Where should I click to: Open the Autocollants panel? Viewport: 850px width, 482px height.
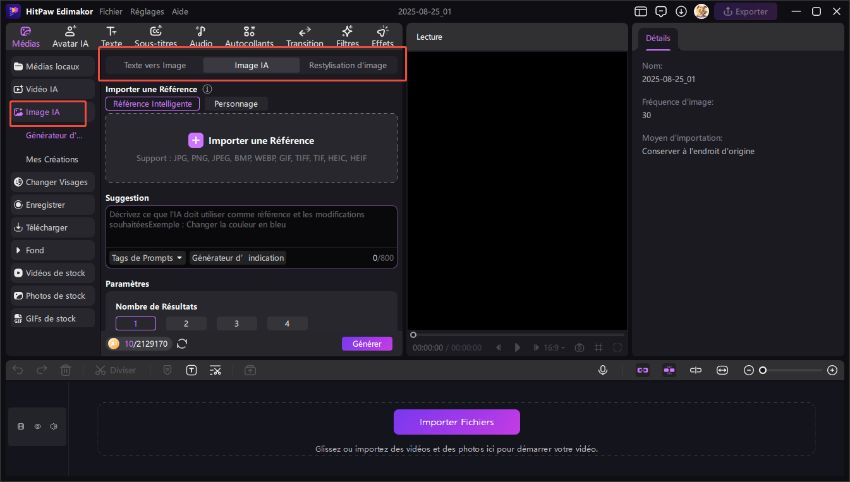(249, 37)
